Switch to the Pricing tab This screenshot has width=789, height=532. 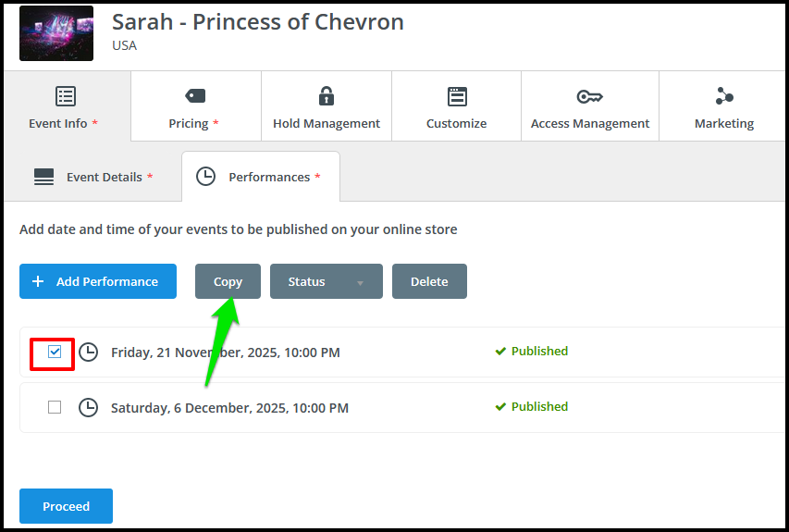[x=196, y=106]
